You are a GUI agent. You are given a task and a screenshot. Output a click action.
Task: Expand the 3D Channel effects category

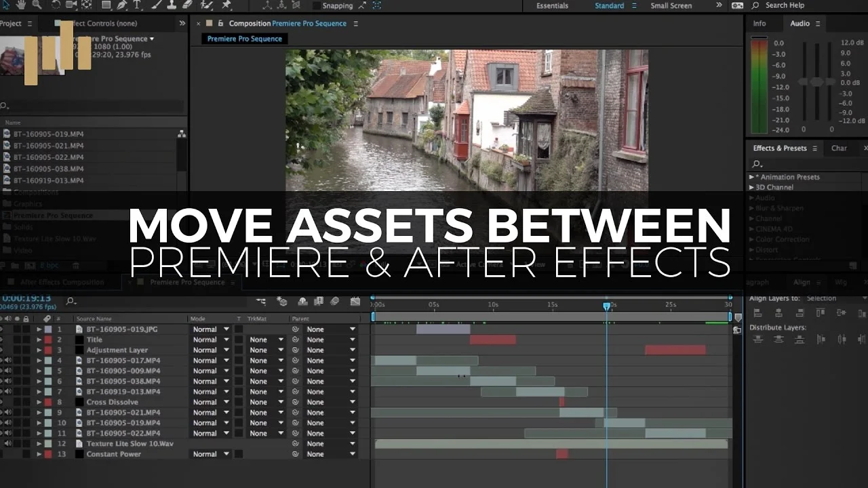click(751, 187)
